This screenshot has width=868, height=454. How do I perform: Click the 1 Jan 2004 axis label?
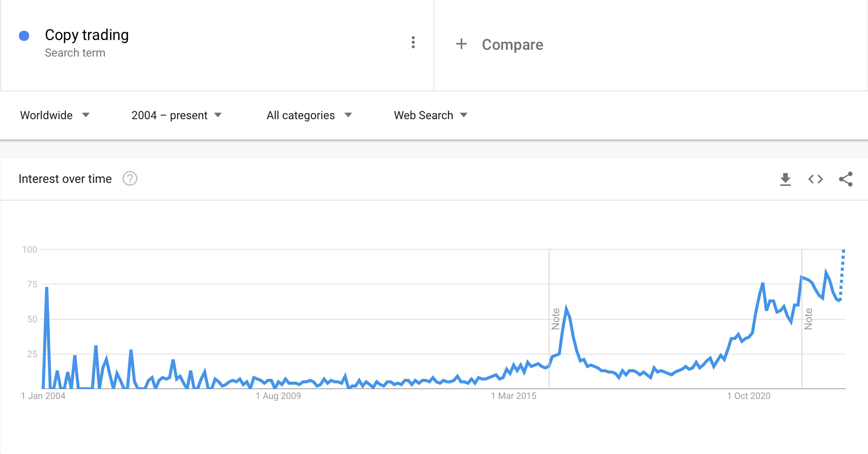(43, 396)
